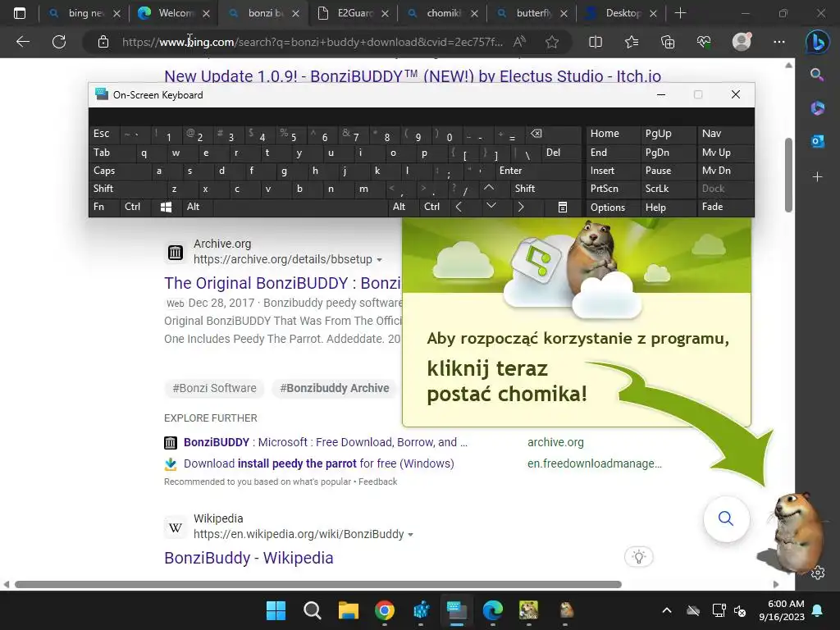Click the hamster settings gear icon
840x630 pixels.
click(818, 573)
